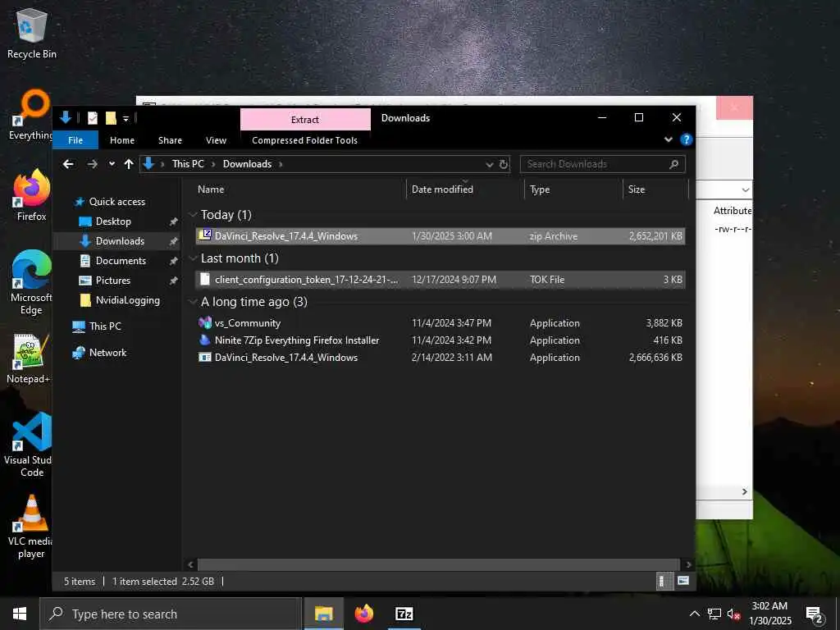
Task: Expand the ribbon with the chevron
Action: (668, 139)
